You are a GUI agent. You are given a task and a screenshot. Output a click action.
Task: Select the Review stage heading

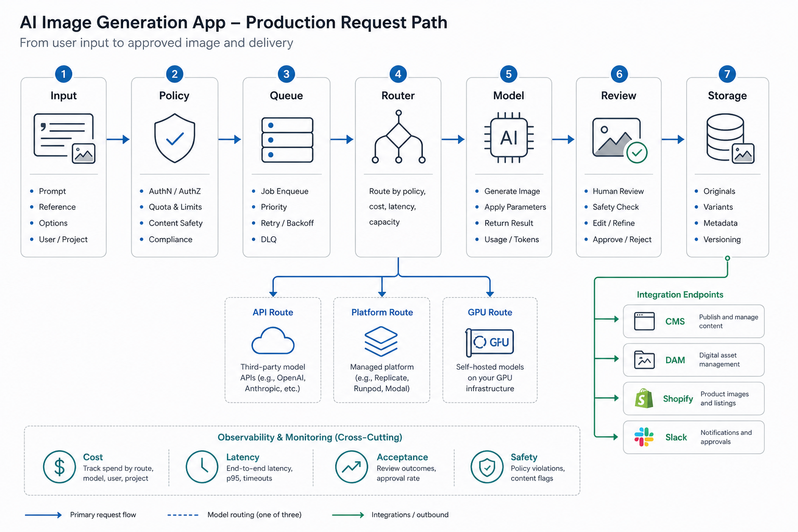point(618,96)
